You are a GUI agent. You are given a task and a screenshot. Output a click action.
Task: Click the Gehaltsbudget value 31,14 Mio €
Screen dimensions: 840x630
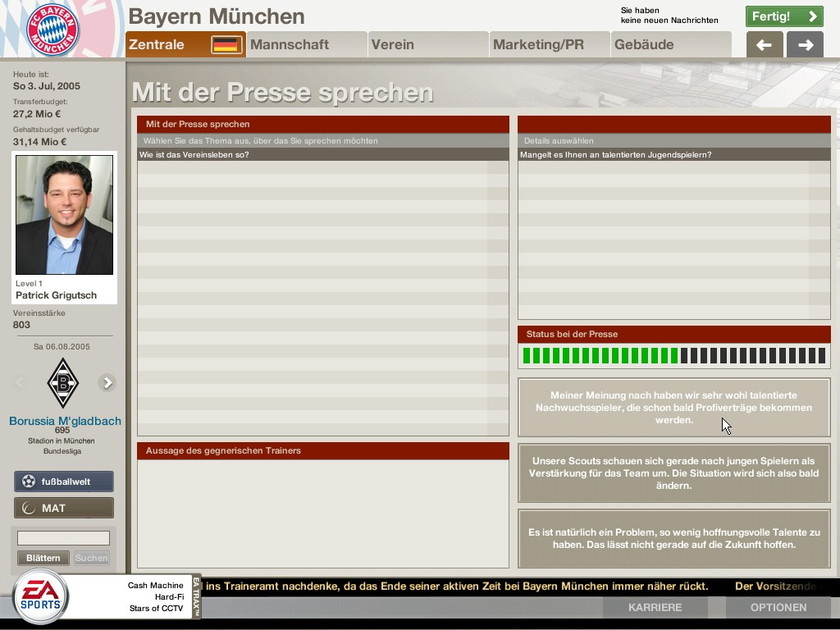point(39,142)
